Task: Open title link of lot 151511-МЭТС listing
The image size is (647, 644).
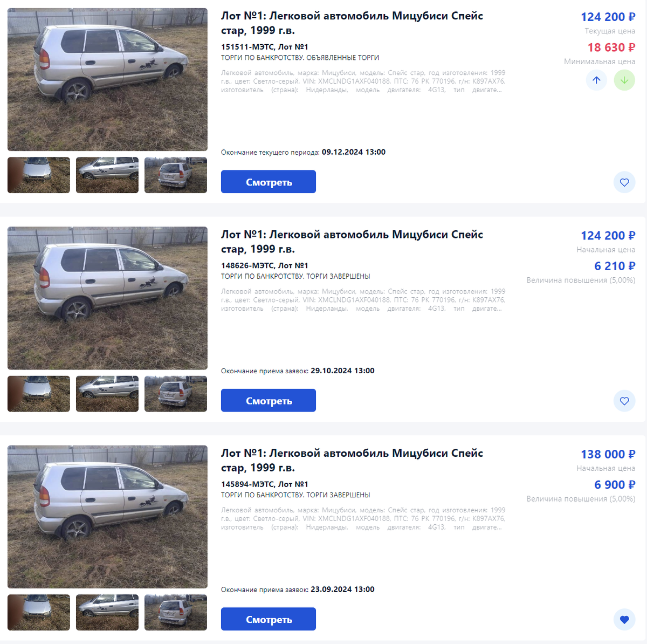Action: click(352, 23)
